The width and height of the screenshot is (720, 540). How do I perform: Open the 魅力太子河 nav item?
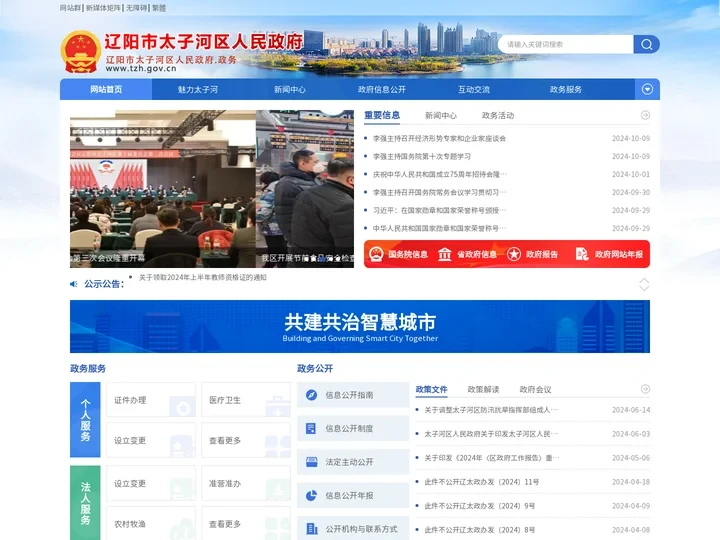coord(198,89)
